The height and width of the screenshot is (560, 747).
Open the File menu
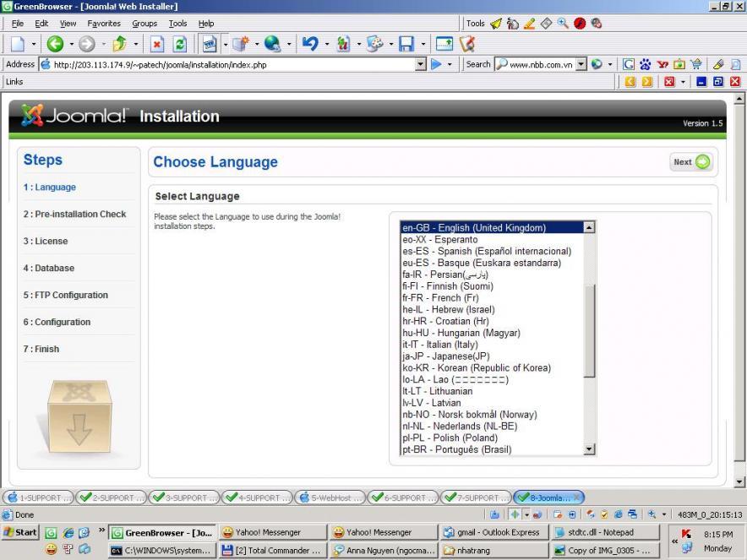point(18,24)
